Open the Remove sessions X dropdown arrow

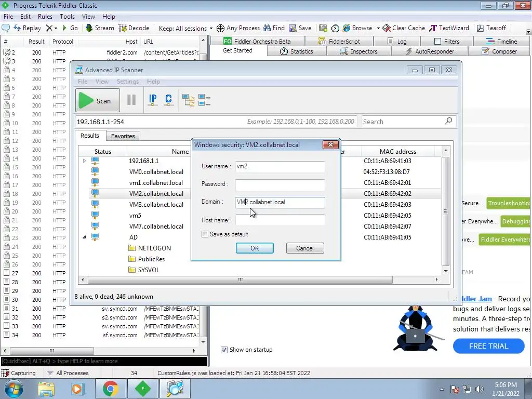click(56, 28)
